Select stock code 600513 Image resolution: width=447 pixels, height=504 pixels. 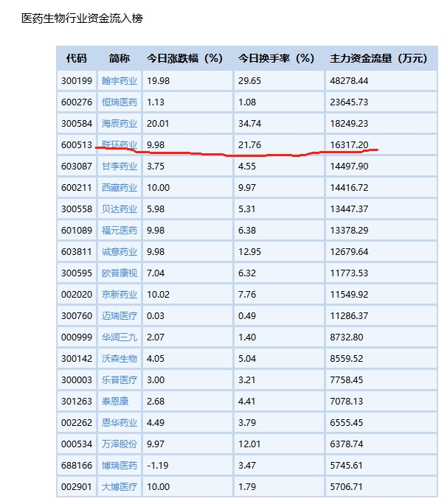tap(77, 145)
